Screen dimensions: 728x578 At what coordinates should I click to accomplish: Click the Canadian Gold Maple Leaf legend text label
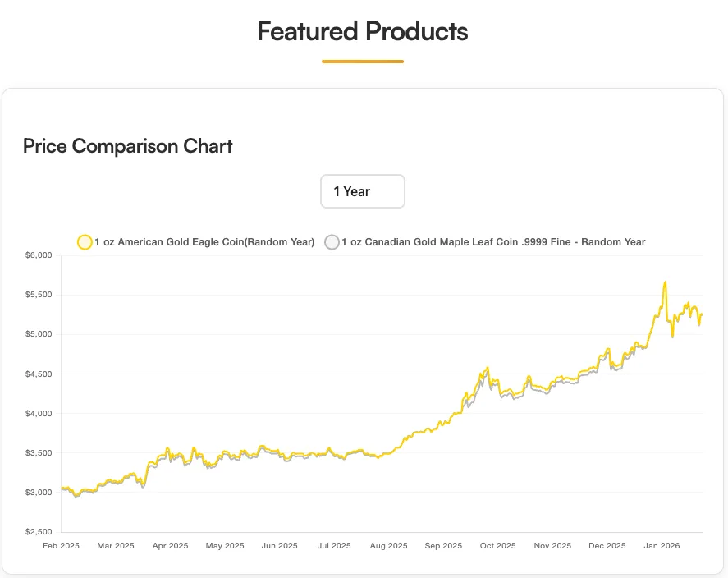(492, 241)
